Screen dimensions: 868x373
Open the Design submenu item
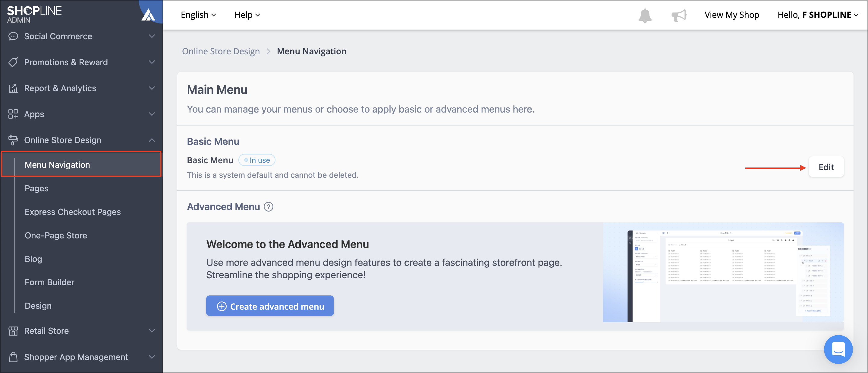[x=38, y=305]
